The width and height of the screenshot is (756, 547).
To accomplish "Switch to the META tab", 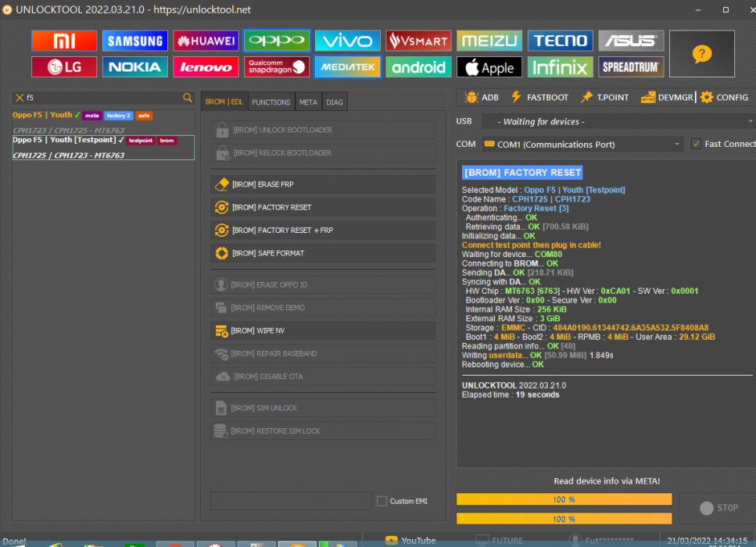I will (x=308, y=102).
